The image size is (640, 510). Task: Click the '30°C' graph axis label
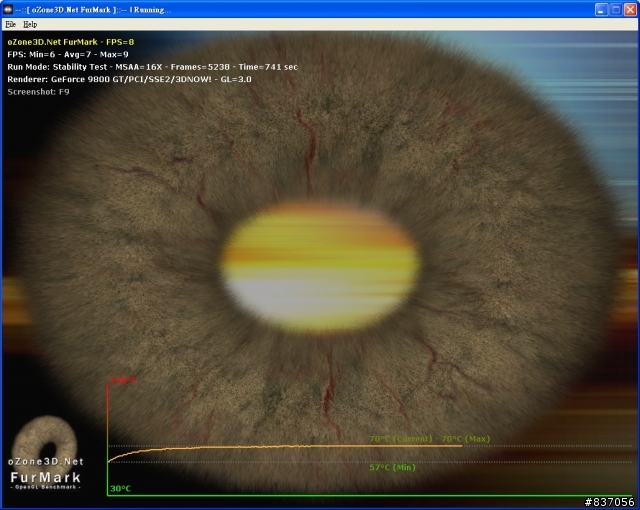pyautogui.click(x=120, y=488)
